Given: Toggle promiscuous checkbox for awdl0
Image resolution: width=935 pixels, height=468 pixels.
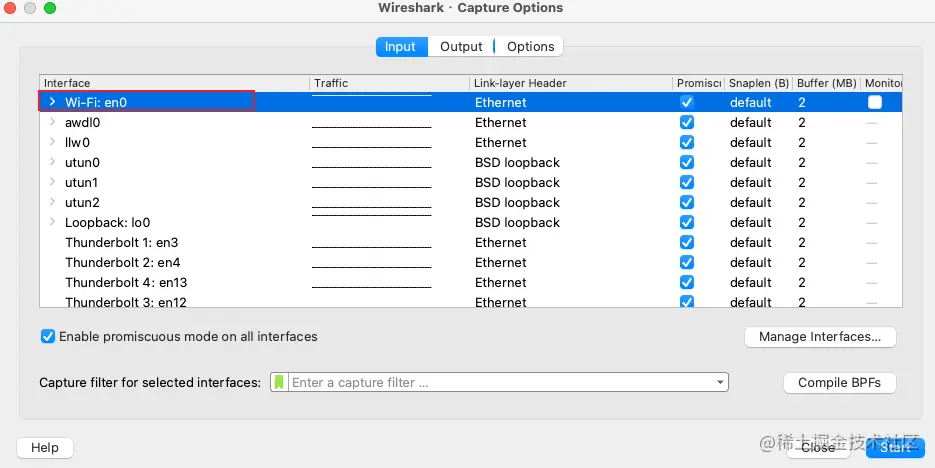Looking at the screenshot, I should coord(687,122).
